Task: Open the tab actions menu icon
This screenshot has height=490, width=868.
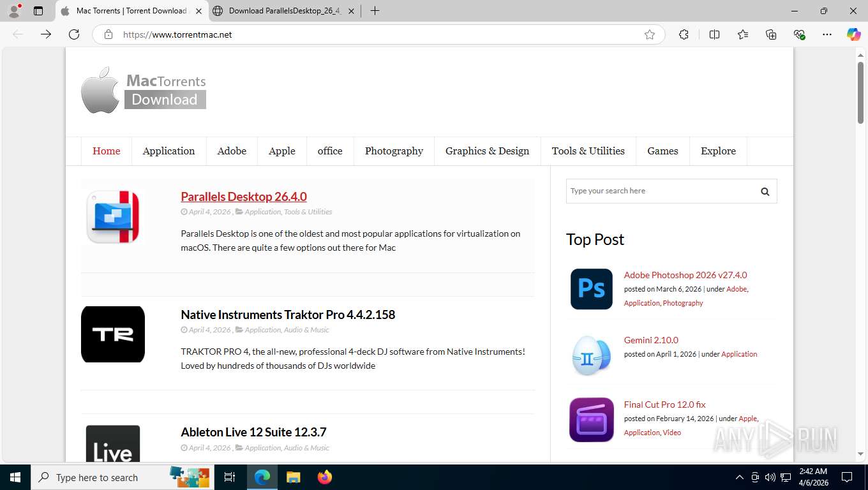Action: pos(38,11)
